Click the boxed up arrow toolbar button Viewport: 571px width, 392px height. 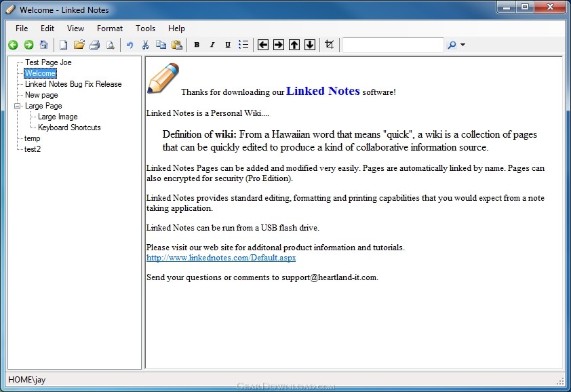(x=294, y=45)
